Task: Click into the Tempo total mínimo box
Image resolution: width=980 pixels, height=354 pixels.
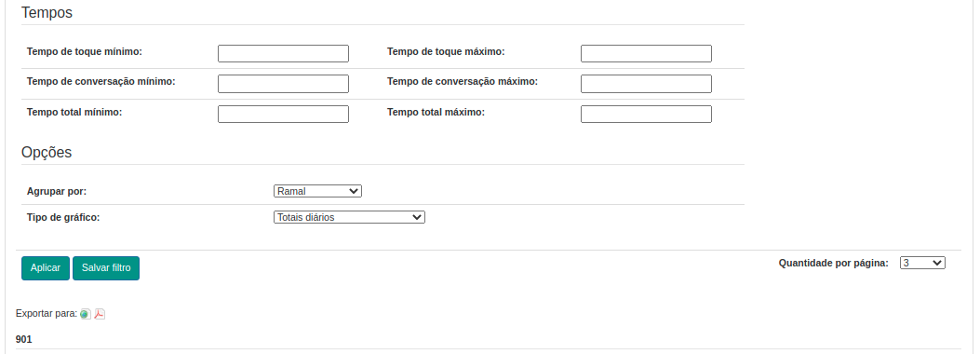Action: tap(283, 114)
